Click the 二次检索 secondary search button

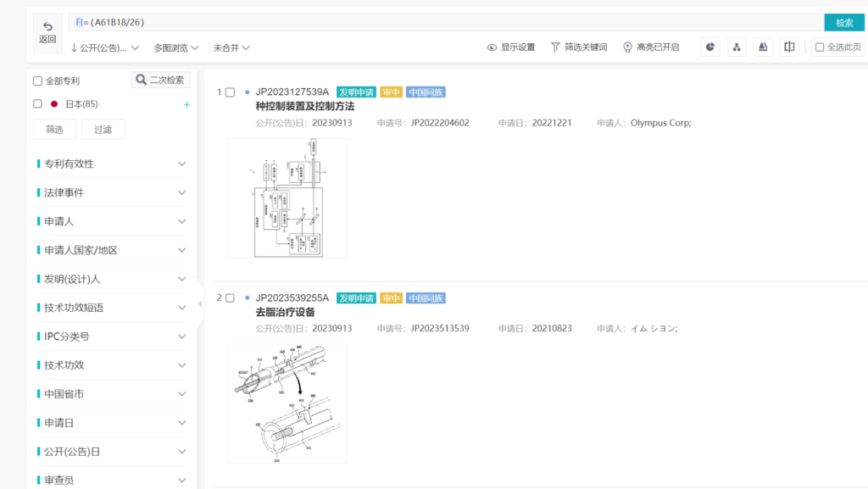[x=160, y=81]
